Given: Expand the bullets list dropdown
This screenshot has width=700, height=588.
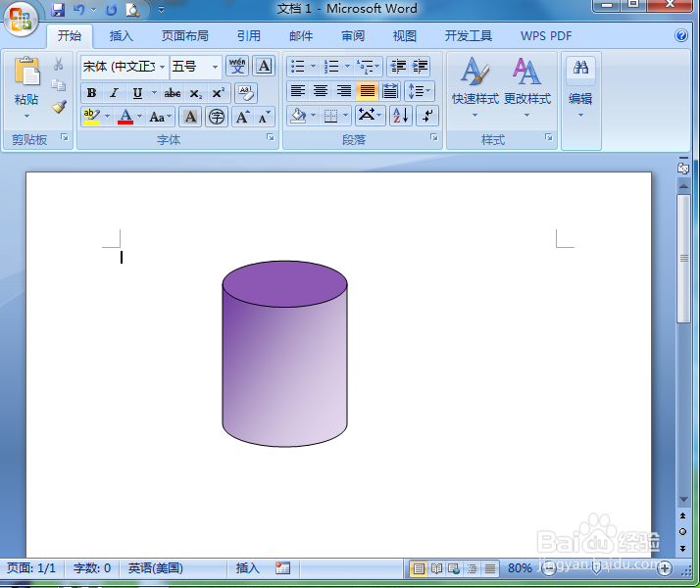Looking at the screenshot, I should (313, 67).
